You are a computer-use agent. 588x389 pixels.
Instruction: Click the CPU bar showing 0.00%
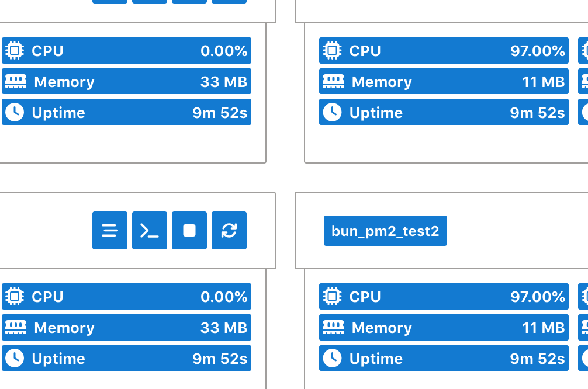tap(127, 50)
